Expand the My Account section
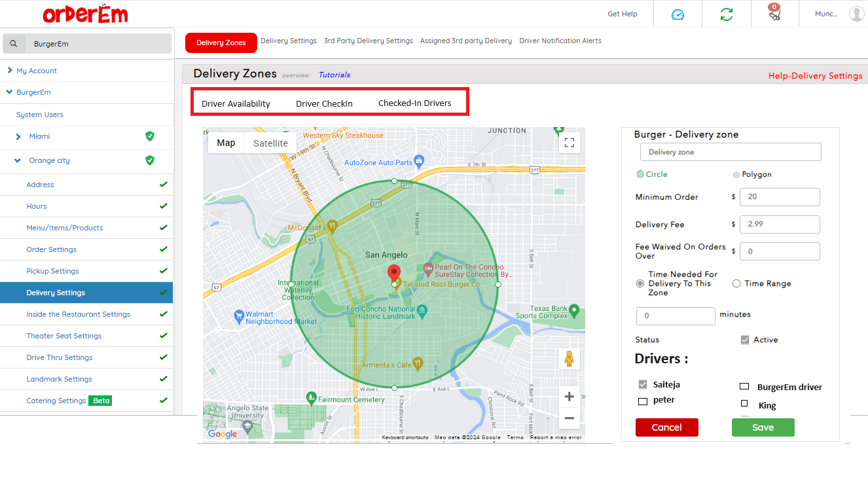Image resolution: width=868 pixels, height=487 pixels. (10, 71)
